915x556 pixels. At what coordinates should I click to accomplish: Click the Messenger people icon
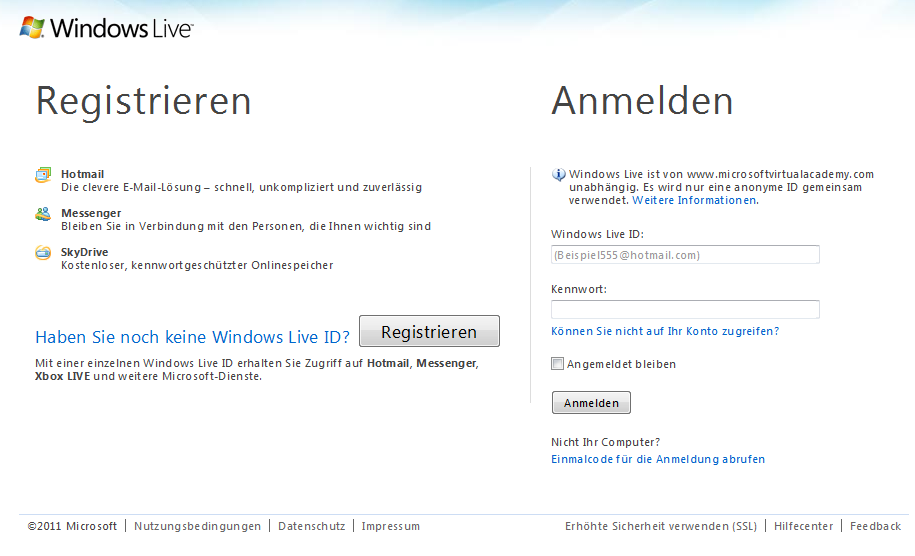(x=43, y=214)
